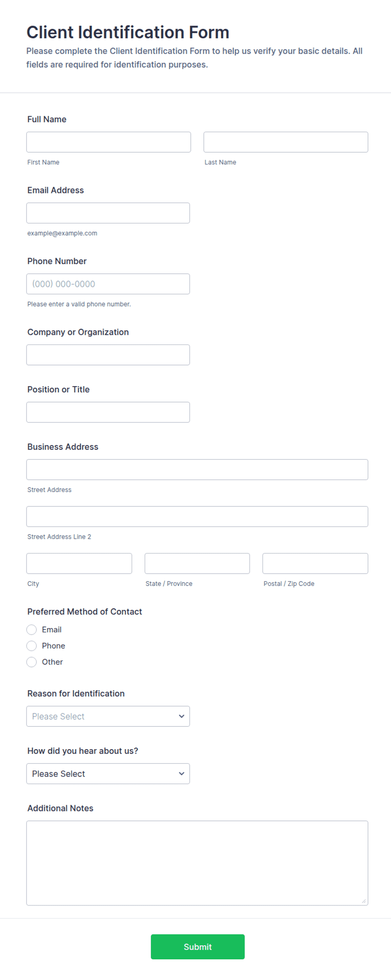
Task: Click the Last Name input field
Action: pyautogui.click(x=285, y=142)
